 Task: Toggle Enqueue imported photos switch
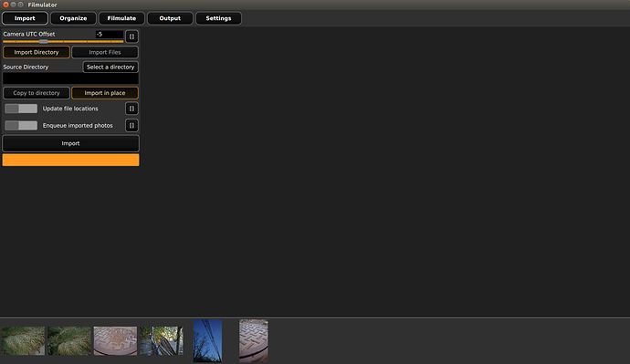[x=21, y=125]
